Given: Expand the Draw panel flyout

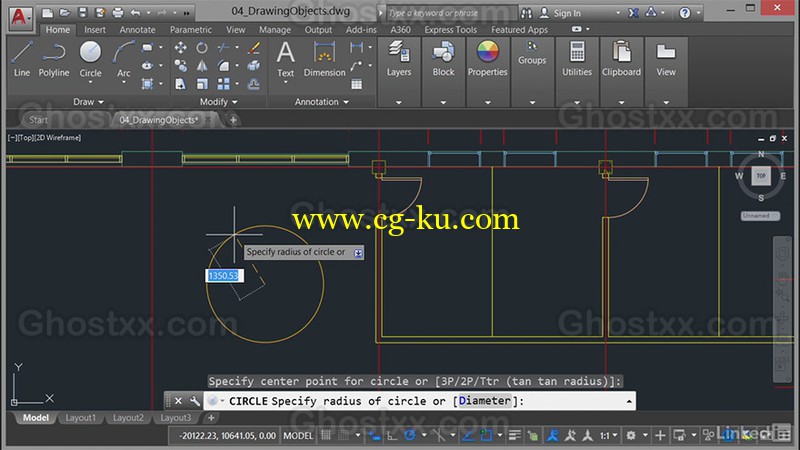Looking at the screenshot, I should pyautogui.click(x=88, y=102).
